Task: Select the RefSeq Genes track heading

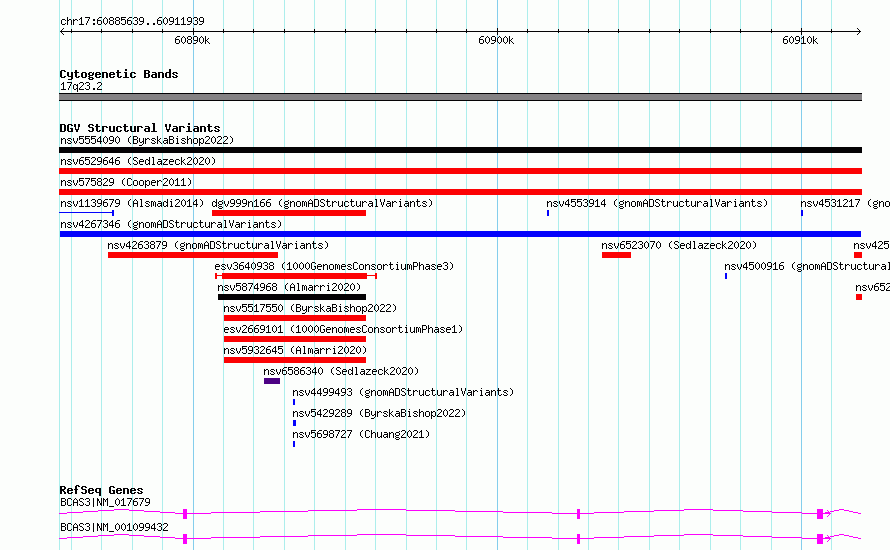Action: [102, 490]
